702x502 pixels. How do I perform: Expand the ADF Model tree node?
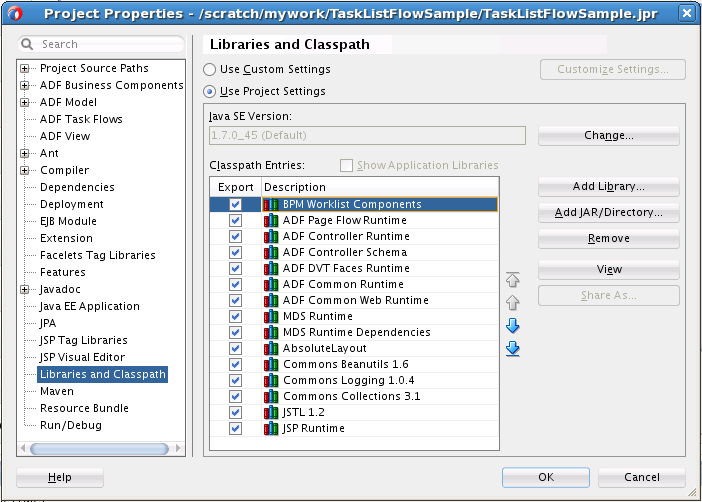click(x=25, y=103)
